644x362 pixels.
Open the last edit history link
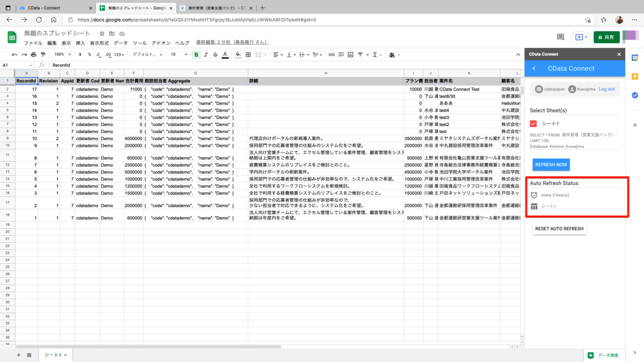click(232, 42)
